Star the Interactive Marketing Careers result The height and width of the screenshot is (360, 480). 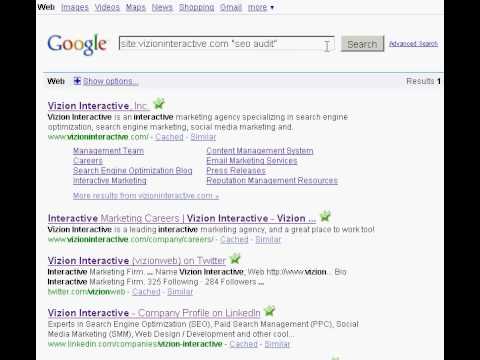325,217
